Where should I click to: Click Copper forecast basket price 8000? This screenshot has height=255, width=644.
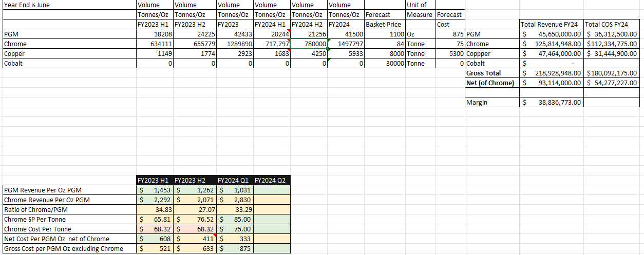click(385, 54)
